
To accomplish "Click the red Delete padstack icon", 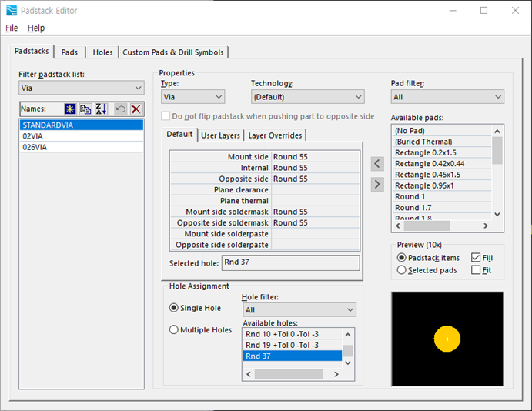I will point(136,109).
